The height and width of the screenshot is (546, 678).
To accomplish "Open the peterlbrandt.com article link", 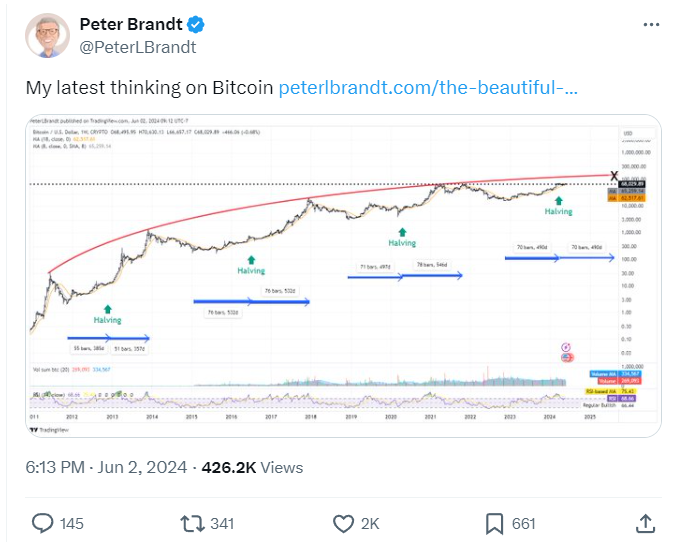I will [428, 87].
